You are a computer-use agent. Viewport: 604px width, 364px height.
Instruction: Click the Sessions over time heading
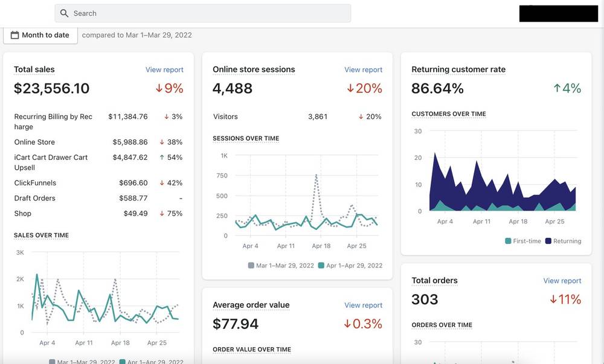tap(246, 138)
